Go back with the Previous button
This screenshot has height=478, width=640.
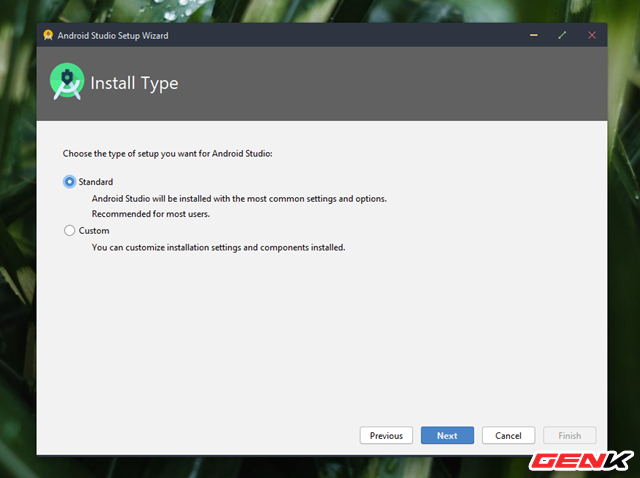[x=386, y=436]
